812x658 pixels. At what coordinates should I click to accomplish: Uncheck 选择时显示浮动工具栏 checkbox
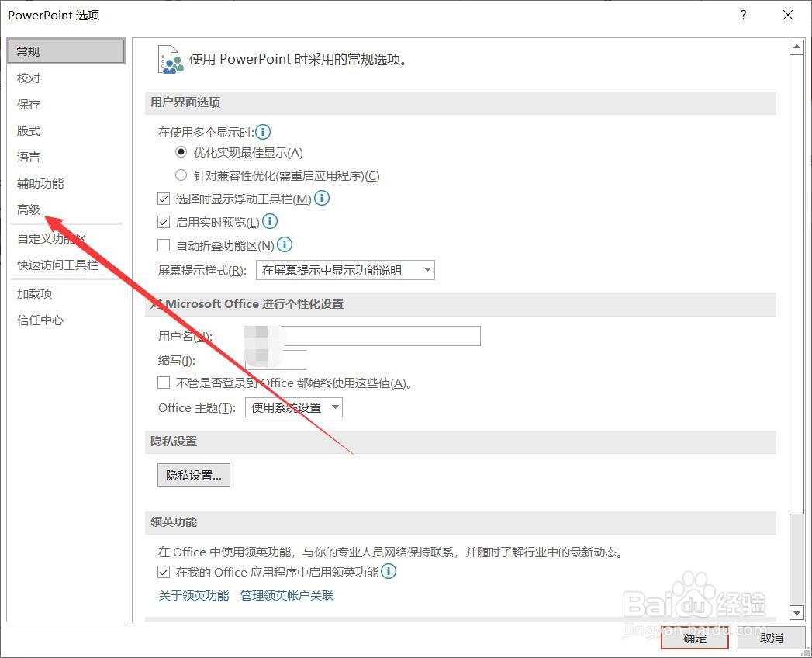pos(164,199)
